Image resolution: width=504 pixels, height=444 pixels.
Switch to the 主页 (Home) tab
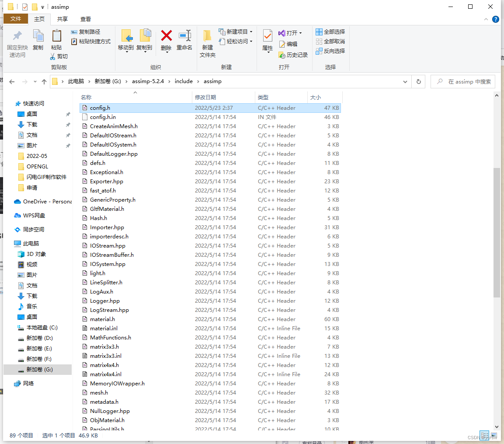click(x=39, y=19)
